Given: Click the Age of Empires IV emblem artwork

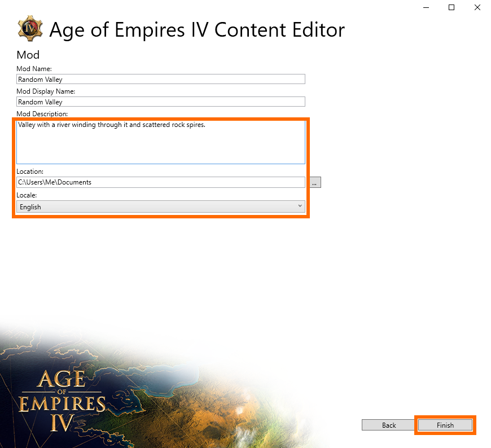Looking at the screenshot, I should (x=62, y=401).
